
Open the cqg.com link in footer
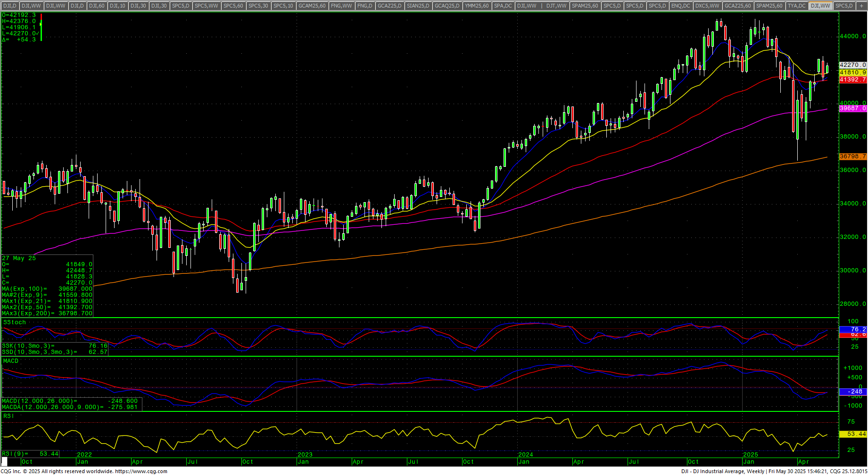tap(141, 471)
